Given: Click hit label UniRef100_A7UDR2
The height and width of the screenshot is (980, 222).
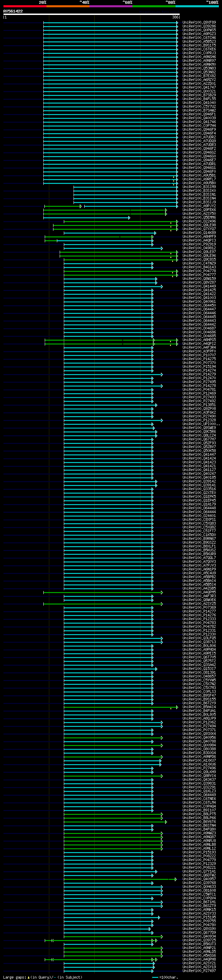Looking at the screenshot, I should click(199, 137).
